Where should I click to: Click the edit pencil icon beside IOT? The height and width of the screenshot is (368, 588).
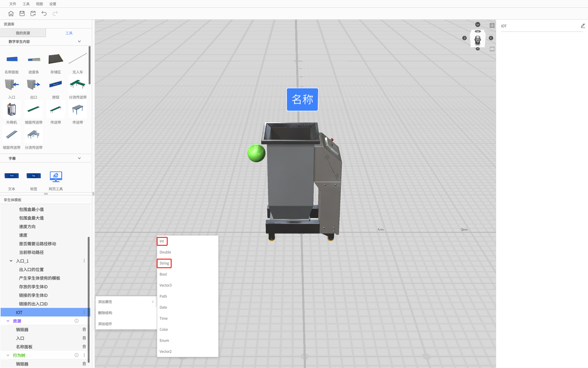[583, 26]
